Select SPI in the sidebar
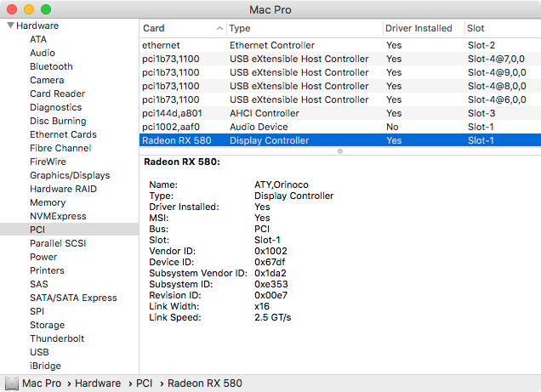The width and height of the screenshot is (541, 392). [x=37, y=311]
